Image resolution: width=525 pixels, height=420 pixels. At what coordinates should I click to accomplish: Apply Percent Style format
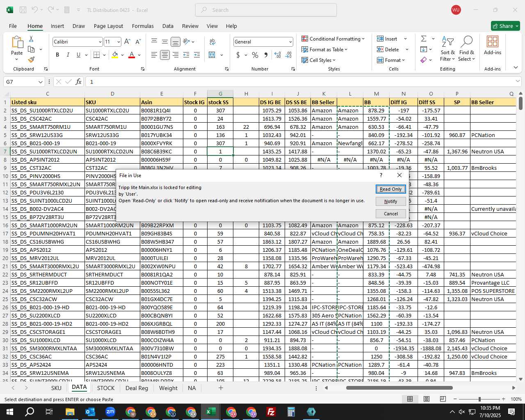pyautogui.click(x=255, y=55)
